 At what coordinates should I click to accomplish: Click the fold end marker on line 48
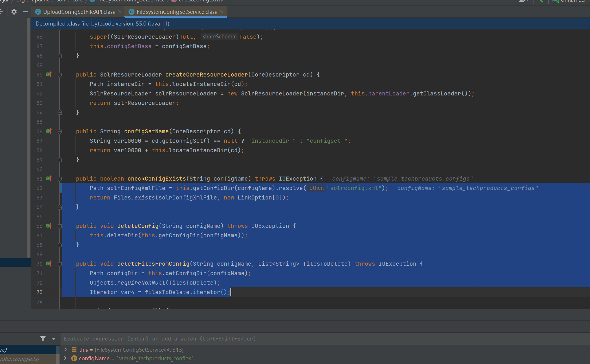tap(60, 56)
